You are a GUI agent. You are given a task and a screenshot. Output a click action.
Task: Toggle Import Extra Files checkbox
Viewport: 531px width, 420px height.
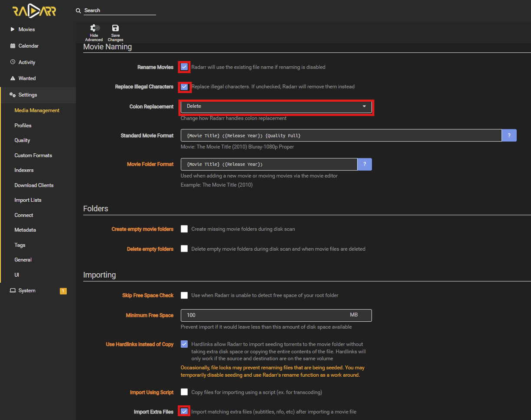[x=184, y=411]
